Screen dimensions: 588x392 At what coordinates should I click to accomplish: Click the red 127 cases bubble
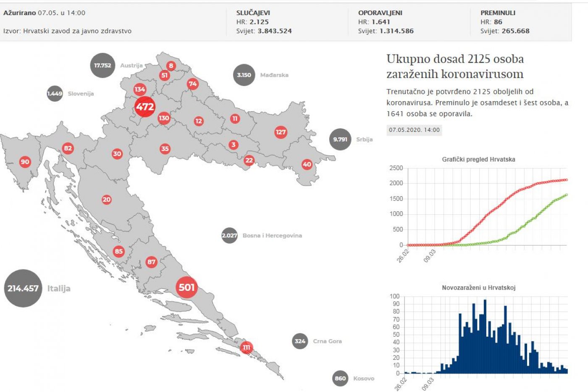pos(281,132)
